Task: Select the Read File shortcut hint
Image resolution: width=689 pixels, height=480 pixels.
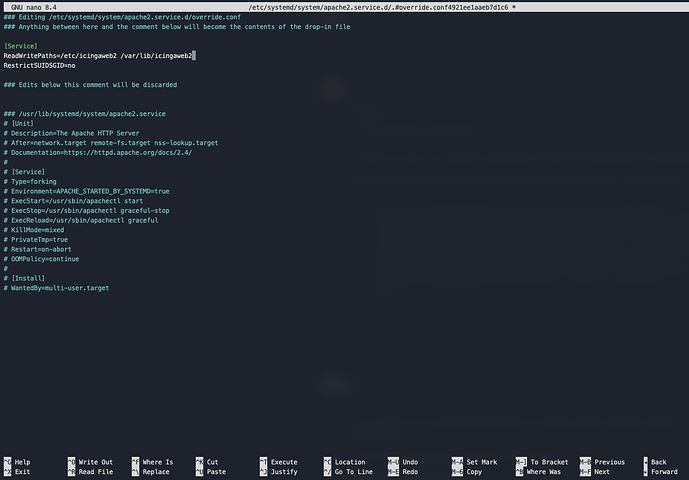Action: point(96,472)
